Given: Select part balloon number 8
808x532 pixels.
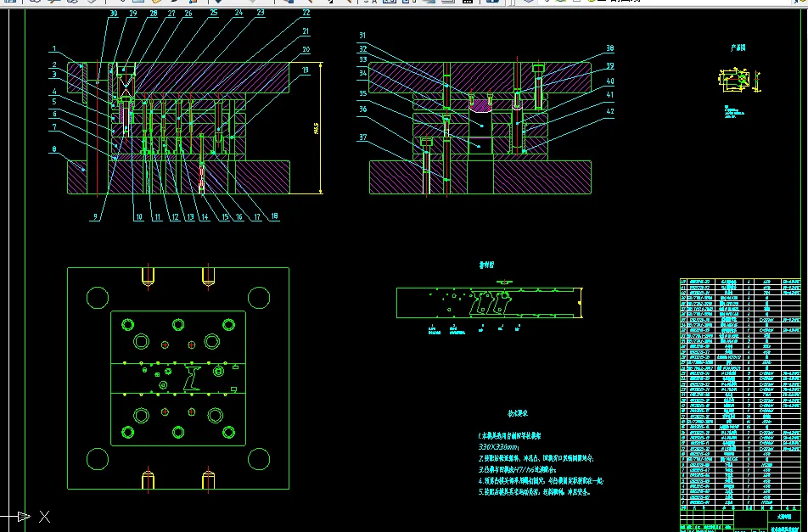Looking at the screenshot, I should point(54,149).
